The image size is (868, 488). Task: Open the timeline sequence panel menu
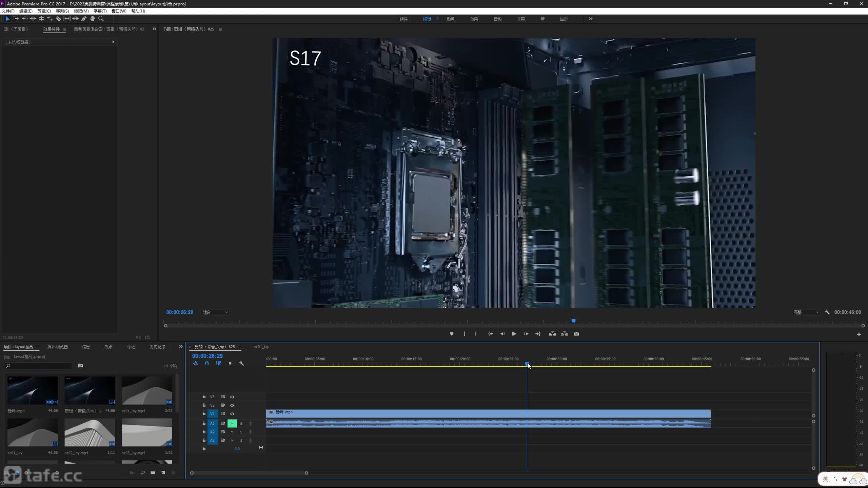(x=240, y=347)
